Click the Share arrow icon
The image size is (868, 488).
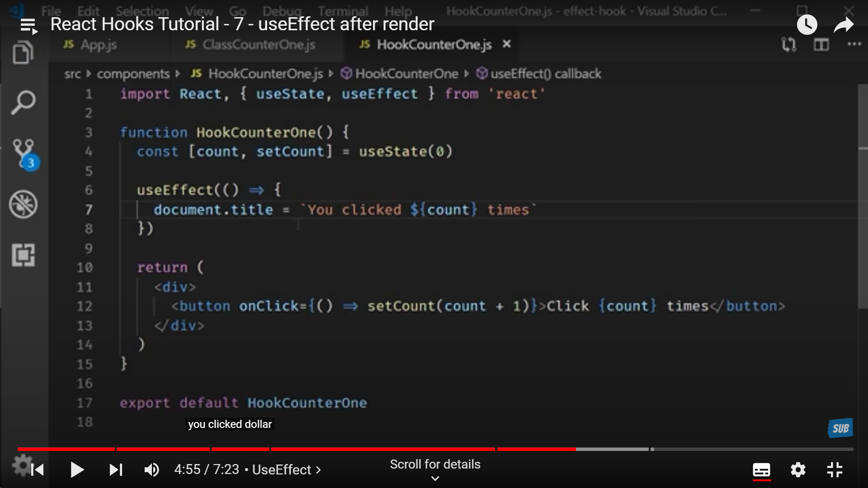pos(844,25)
